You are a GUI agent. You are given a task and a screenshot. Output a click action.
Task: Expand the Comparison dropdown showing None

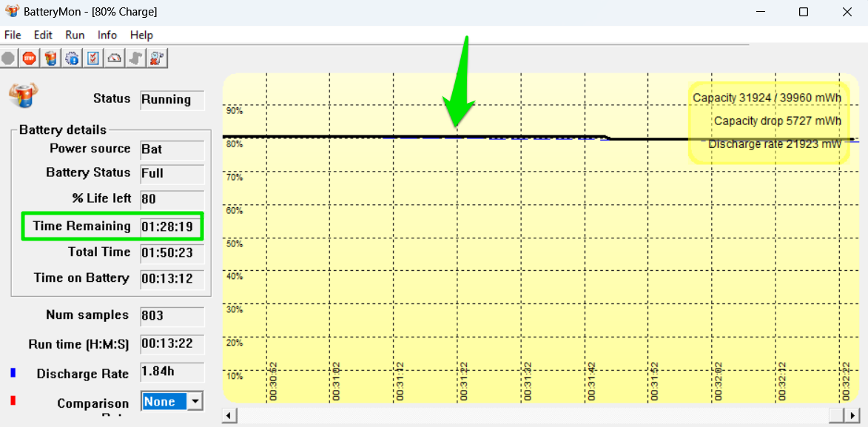click(x=195, y=402)
